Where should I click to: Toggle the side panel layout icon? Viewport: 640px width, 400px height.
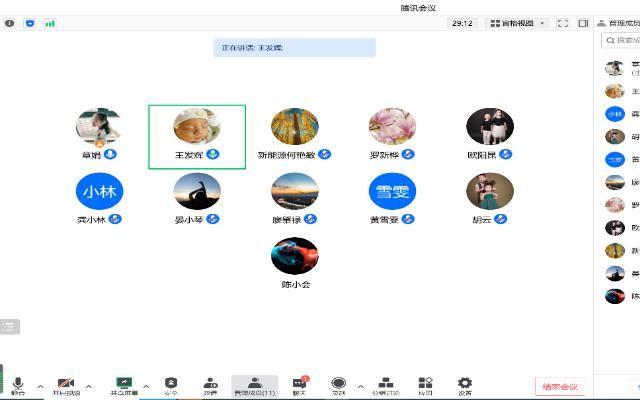point(583,23)
